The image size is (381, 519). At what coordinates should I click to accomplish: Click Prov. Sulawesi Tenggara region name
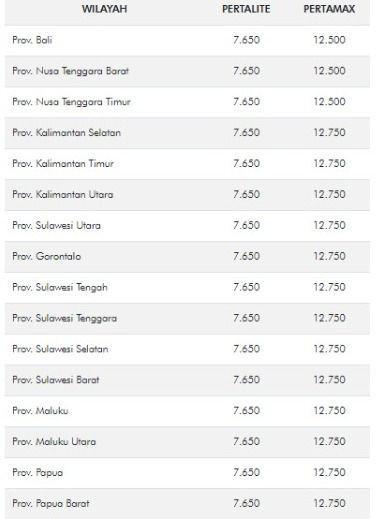tap(65, 318)
